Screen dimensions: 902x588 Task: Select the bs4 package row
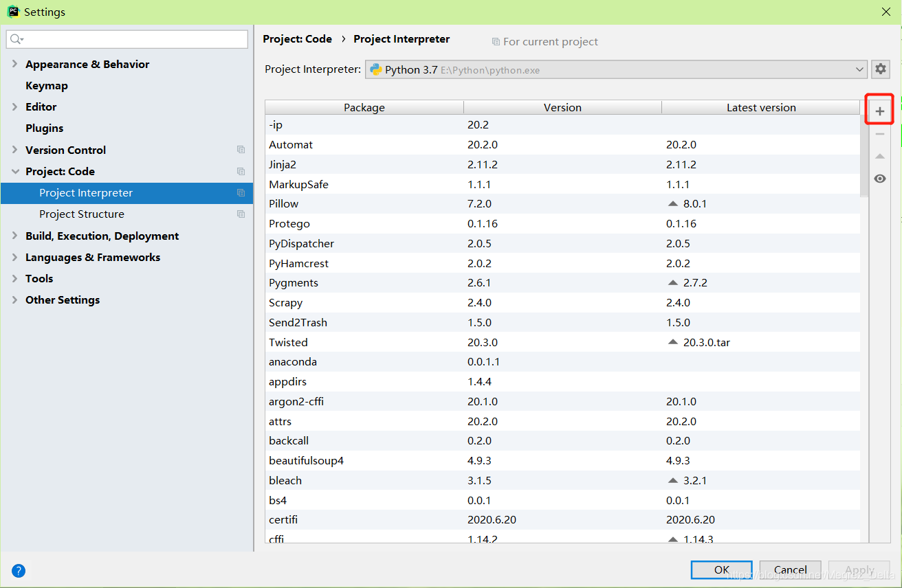click(x=562, y=501)
